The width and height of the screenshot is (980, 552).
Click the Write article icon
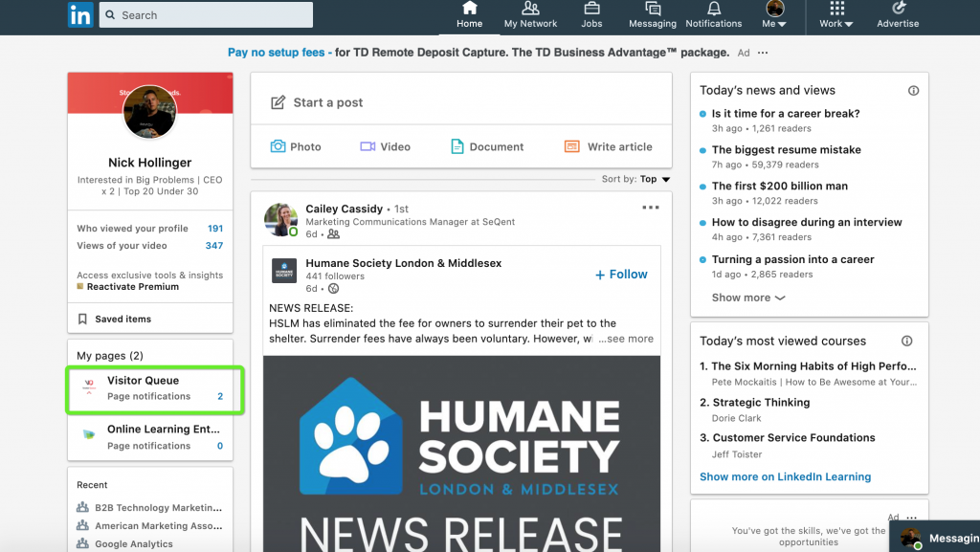point(572,146)
